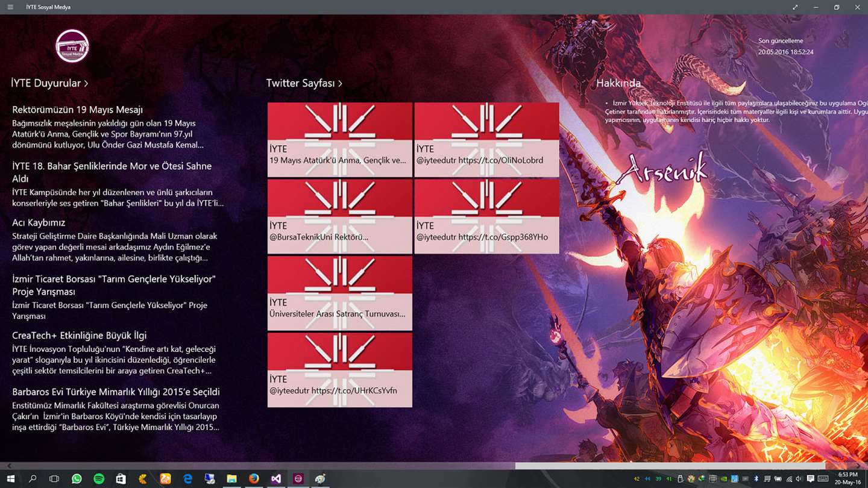Open tweet tile mentioning @BursaTeknikUni Rektörü
The width and height of the screenshot is (868, 488).
tap(340, 216)
